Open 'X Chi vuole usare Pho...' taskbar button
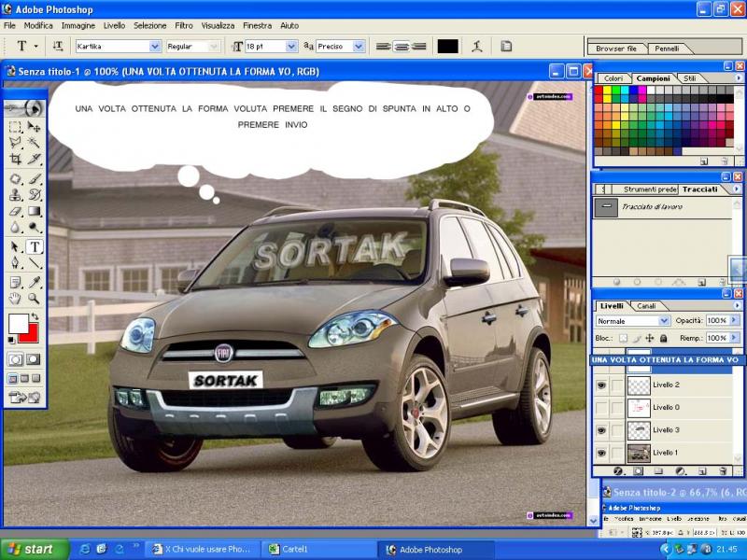 point(204,550)
